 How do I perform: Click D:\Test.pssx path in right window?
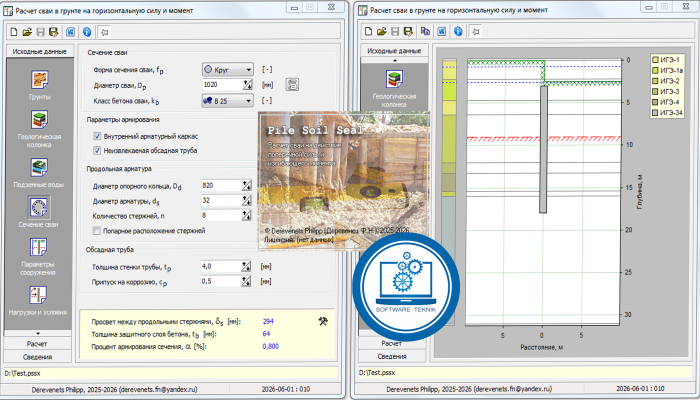[377, 372]
